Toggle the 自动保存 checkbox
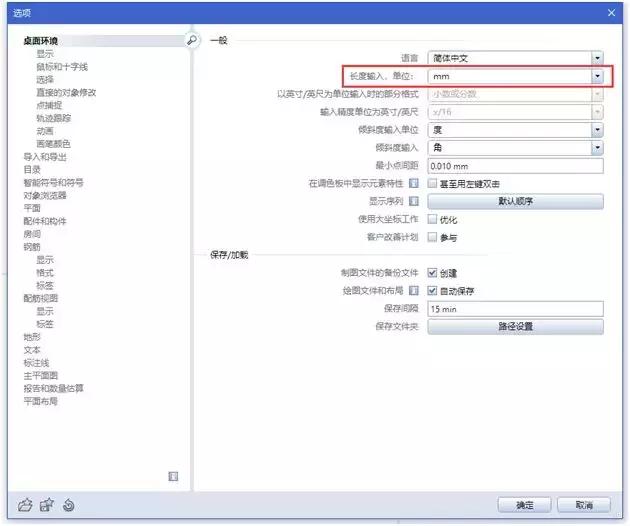The height and width of the screenshot is (526, 630). [432, 290]
